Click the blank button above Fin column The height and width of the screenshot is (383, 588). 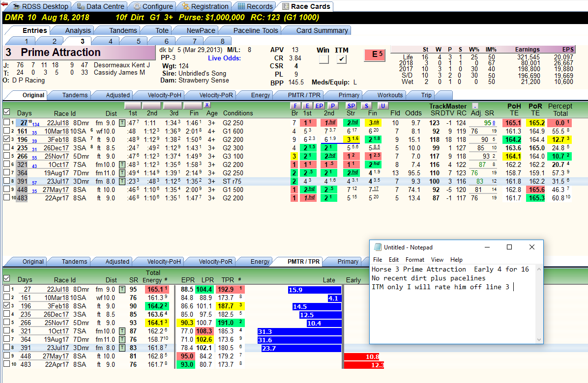point(193,106)
